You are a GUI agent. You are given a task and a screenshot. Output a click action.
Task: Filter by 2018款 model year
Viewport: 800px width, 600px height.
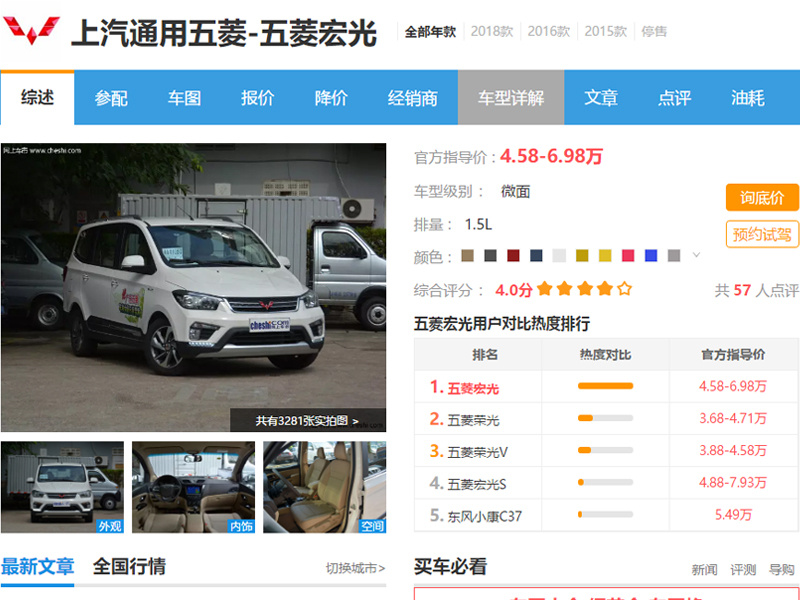(x=492, y=32)
